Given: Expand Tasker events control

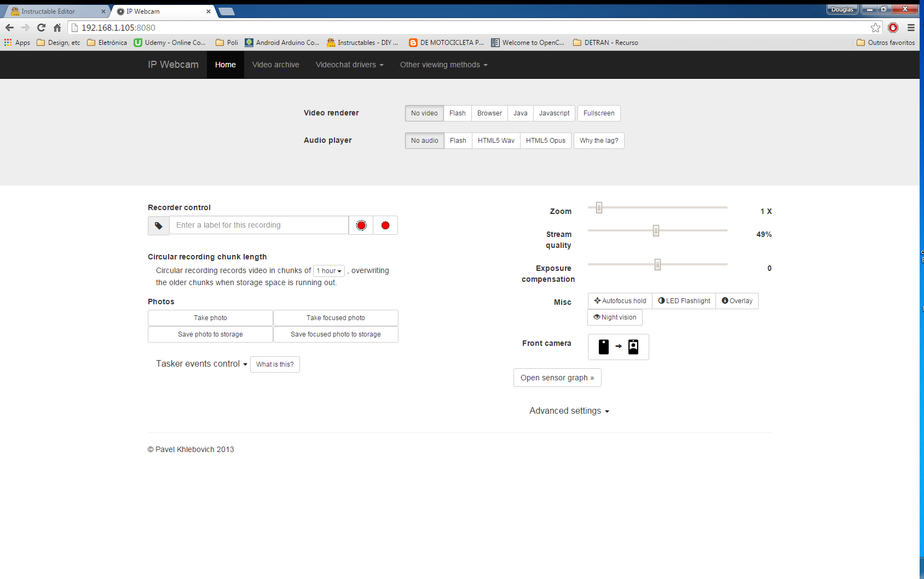Looking at the screenshot, I should (201, 364).
